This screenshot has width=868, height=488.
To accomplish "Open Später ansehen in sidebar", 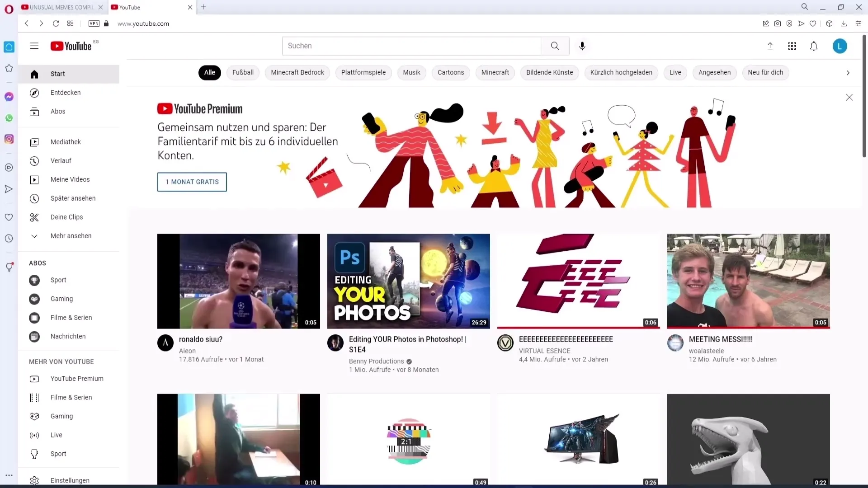I will point(69,198).
